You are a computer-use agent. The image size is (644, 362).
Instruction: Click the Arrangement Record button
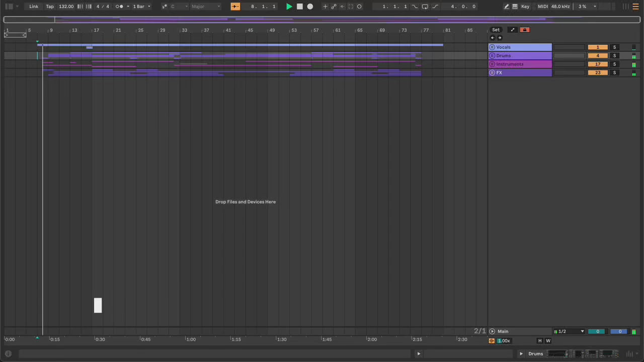[310, 7]
